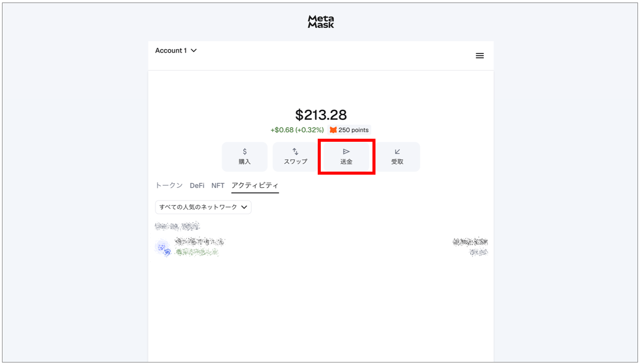Expand the Account 1 account selector
Viewport: 640px width, 364px height.
[x=176, y=51]
